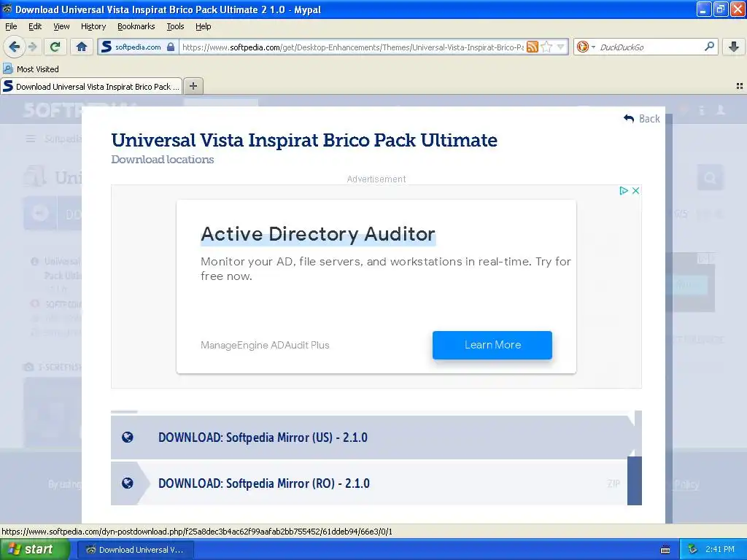747x560 pixels.
Task: Go back with the browser back arrow
Action: click(14, 47)
